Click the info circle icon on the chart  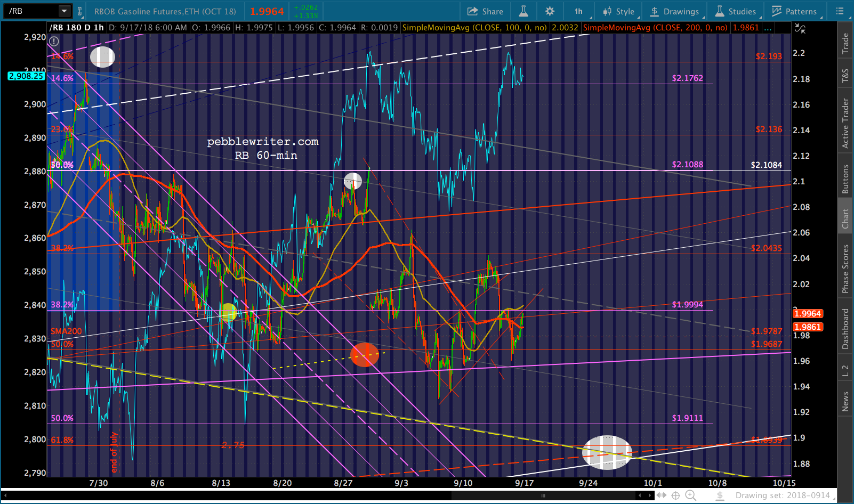click(x=54, y=41)
